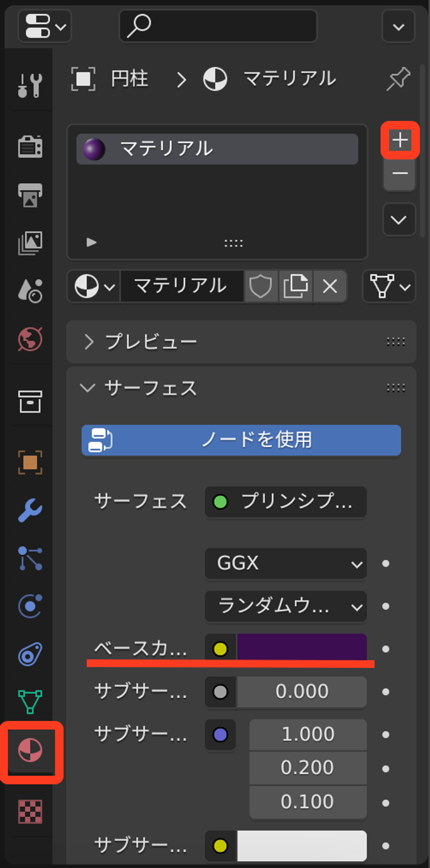Viewport: 430px width, 868px height.
Task: Open the ランダムウ… subsurface method dropdown
Action: [286, 606]
